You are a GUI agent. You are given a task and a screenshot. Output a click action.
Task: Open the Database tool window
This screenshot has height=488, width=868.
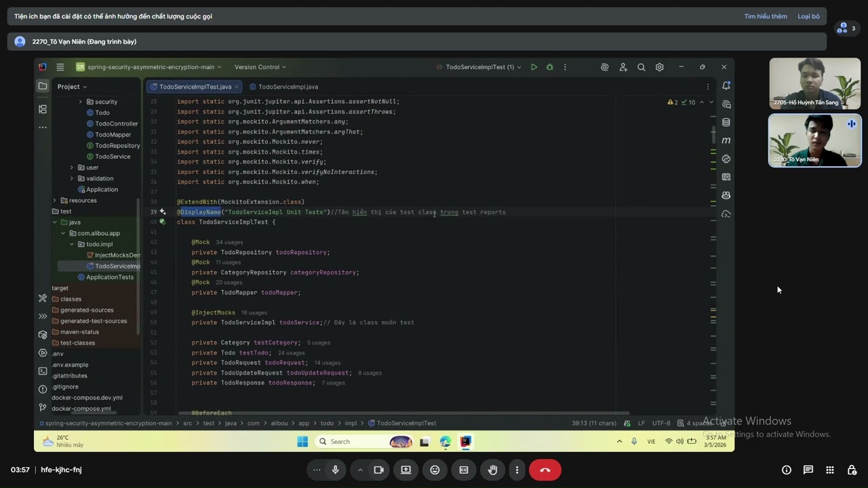click(x=726, y=123)
